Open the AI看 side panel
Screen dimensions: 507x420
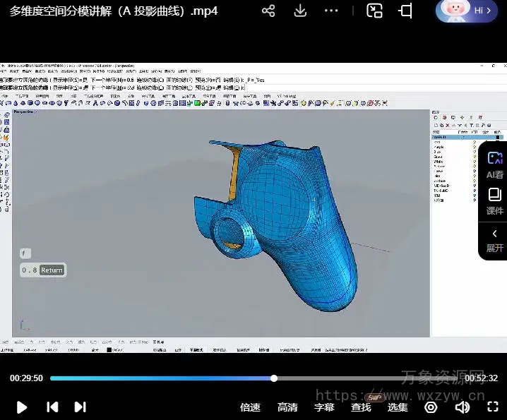click(494, 165)
